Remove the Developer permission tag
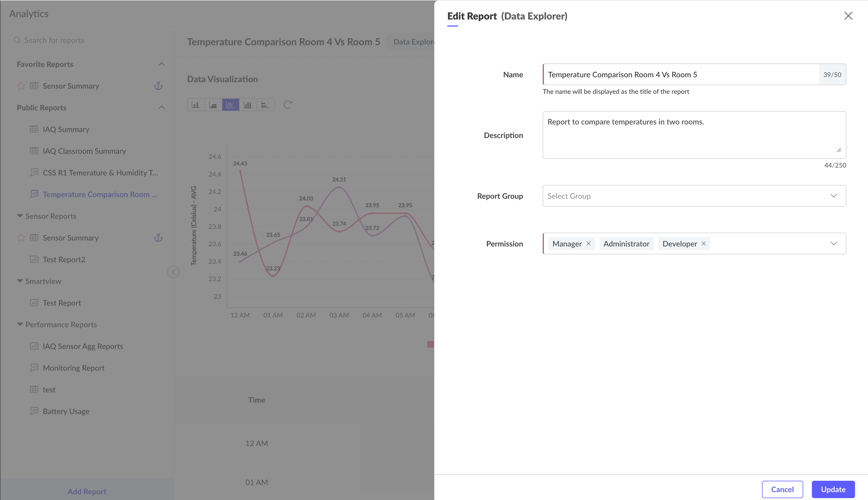 coord(704,243)
